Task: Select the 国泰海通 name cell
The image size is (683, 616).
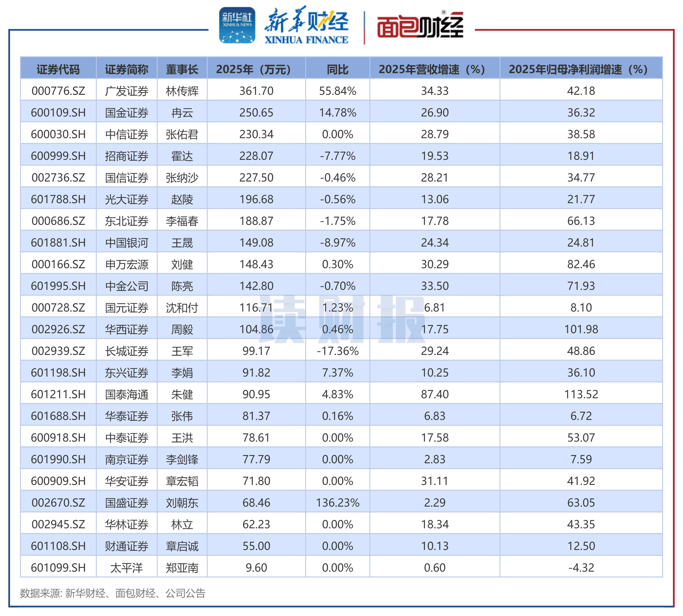Action: click(x=127, y=394)
